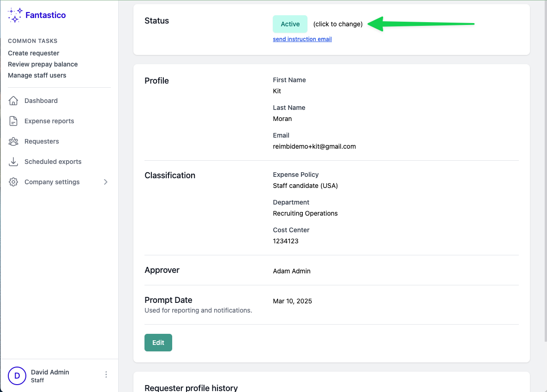Open Review prepay balance
Screen dimensions: 547x392
42,64
